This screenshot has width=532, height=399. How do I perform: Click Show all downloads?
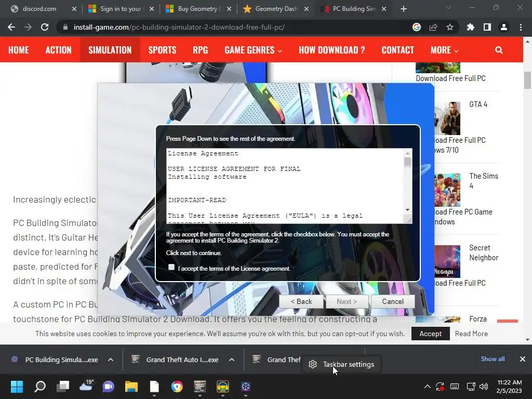tap(493, 359)
